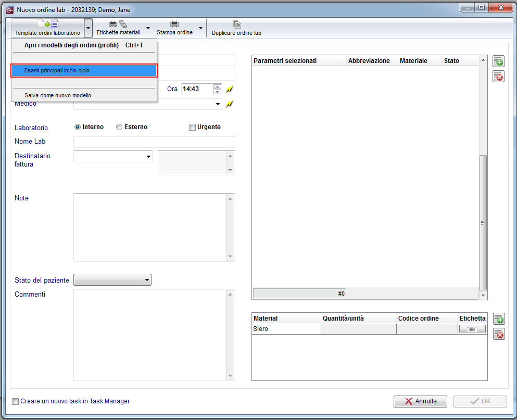Select the Esterno laboratory radio button
This screenshot has width=517, height=420.
pyautogui.click(x=119, y=127)
